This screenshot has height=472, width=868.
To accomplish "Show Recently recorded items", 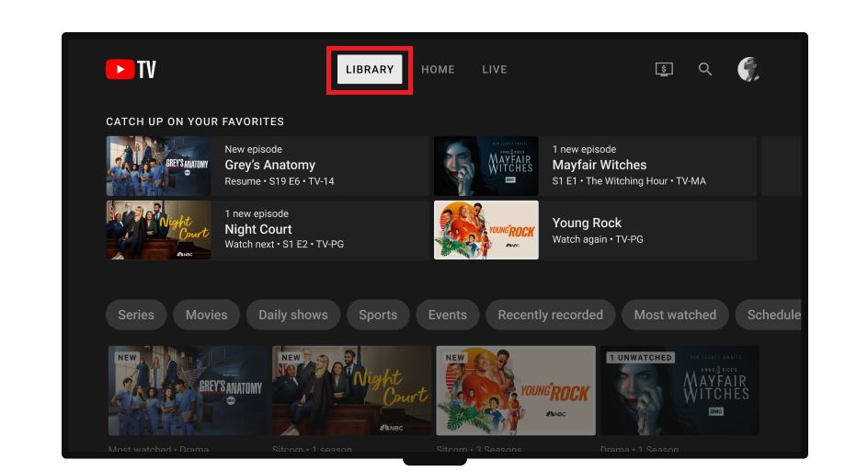I will coord(550,315).
